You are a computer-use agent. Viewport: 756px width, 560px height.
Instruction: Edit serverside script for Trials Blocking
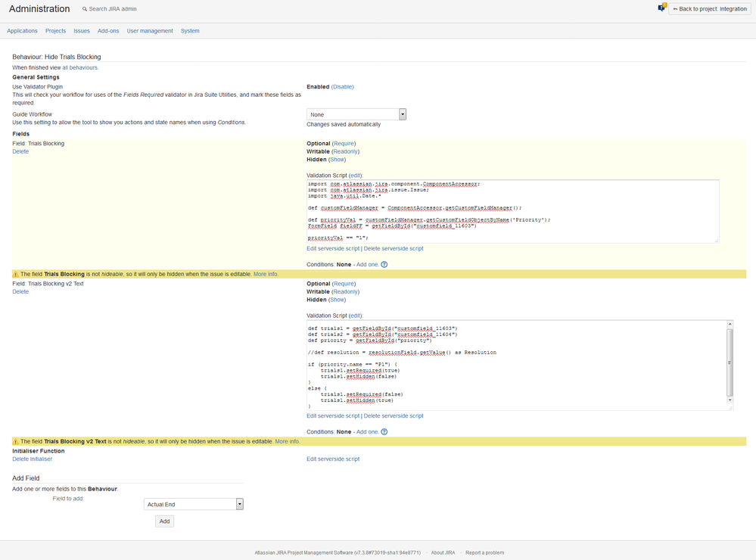(x=333, y=248)
